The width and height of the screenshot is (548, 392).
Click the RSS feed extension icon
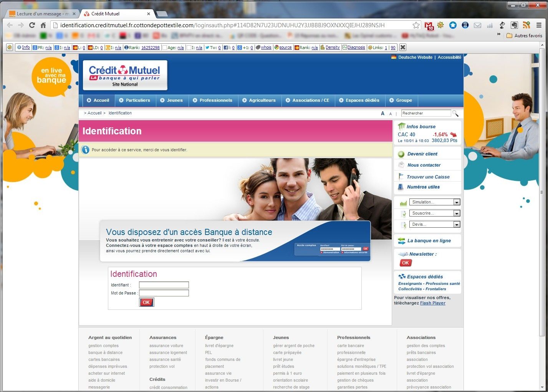526,25
